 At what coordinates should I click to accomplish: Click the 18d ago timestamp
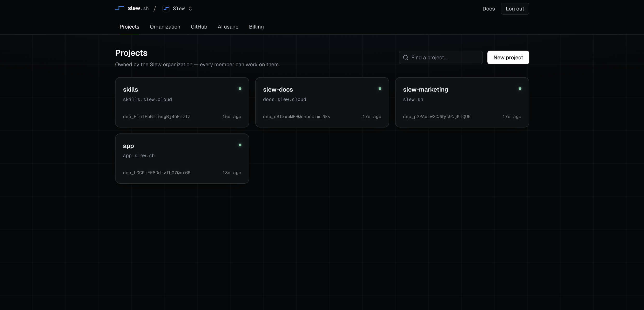tap(232, 173)
